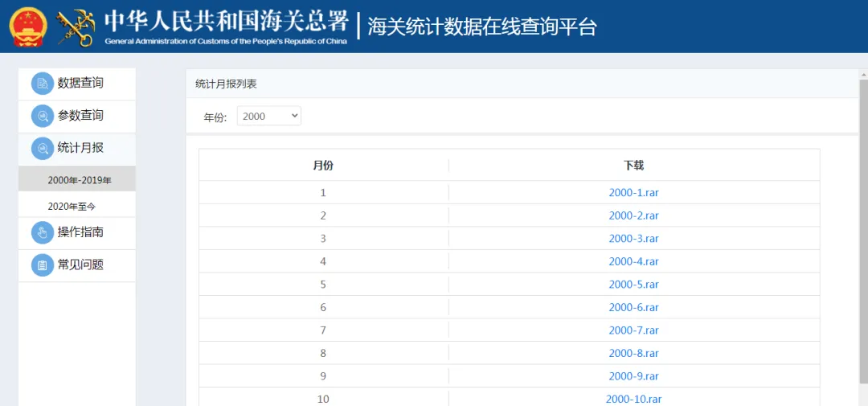The image size is (868, 406).
Task: Click the 数据查询 sidebar icon
Action: coord(43,84)
